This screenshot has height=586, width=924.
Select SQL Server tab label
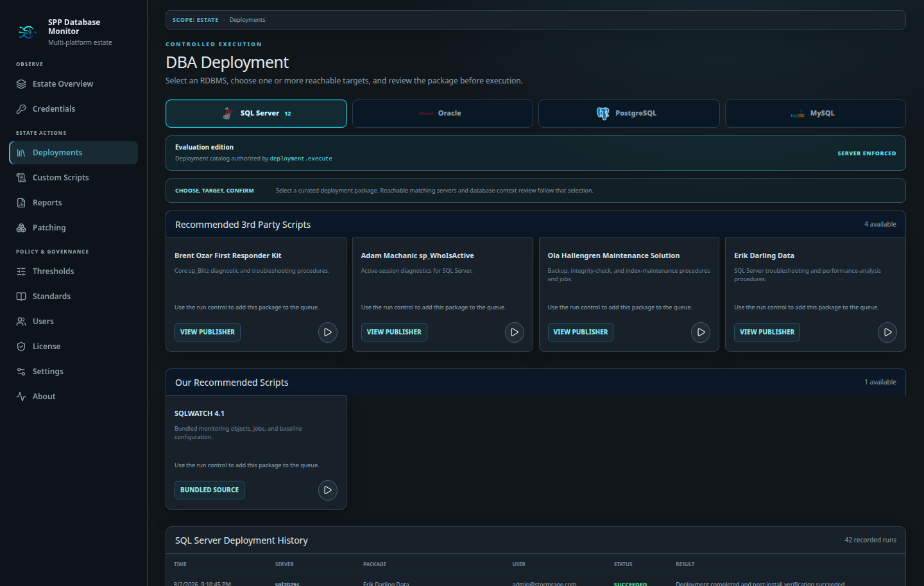pos(260,113)
